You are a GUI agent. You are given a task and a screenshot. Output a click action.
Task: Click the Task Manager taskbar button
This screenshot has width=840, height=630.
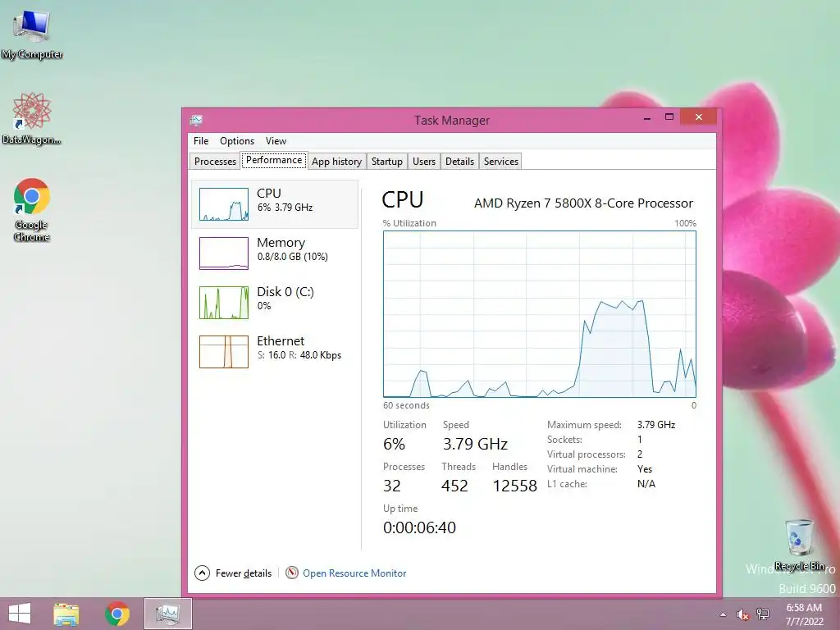tap(167, 614)
